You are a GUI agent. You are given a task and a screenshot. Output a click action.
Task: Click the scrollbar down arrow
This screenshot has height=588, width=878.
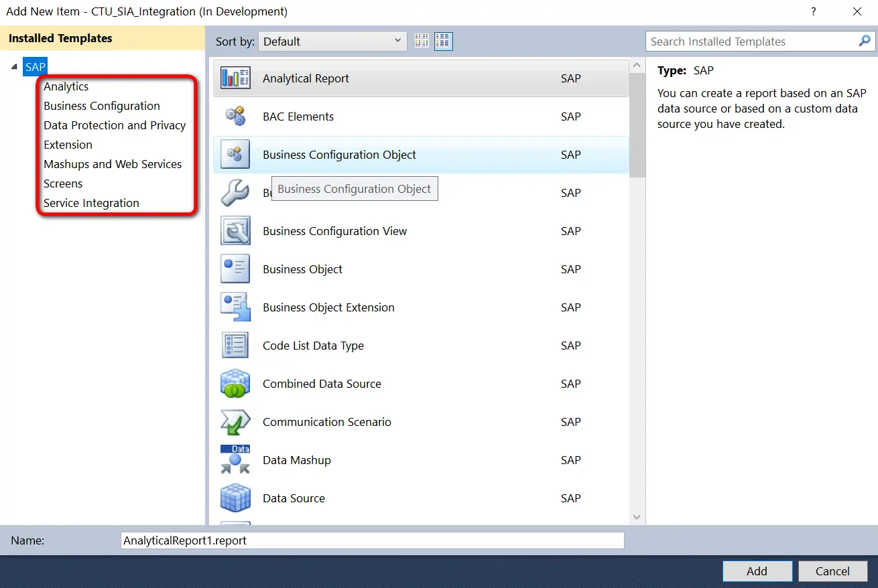pyautogui.click(x=637, y=517)
